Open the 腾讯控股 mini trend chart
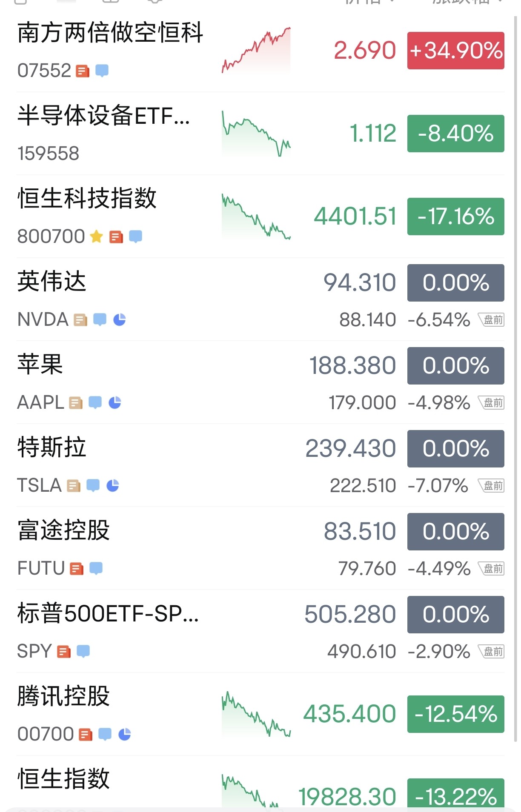Image resolution: width=521 pixels, height=812 pixels. pyautogui.click(x=256, y=715)
